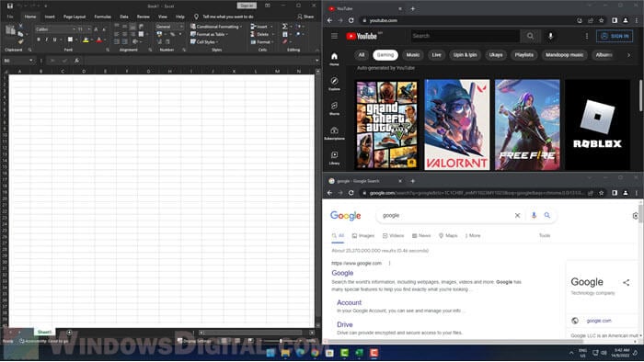Viewport: 644px width, 362px height.
Task: Click the AutoSum sigma icon in Excel
Action: 284,27
